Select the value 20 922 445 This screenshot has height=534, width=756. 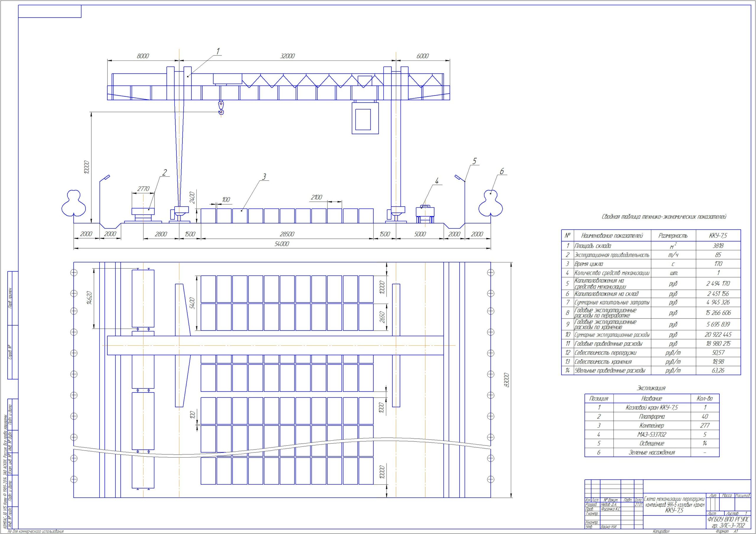click(x=718, y=334)
